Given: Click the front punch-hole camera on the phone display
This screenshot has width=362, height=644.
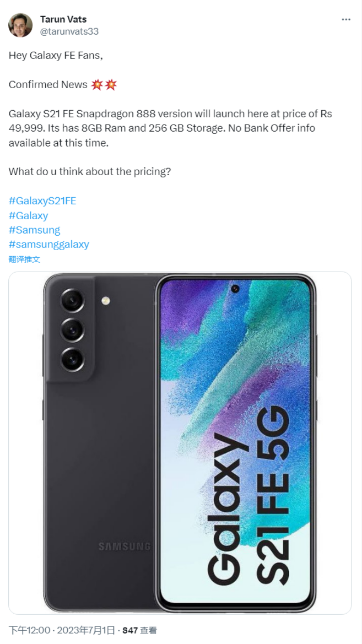Looking at the screenshot, I should point(235,289).
